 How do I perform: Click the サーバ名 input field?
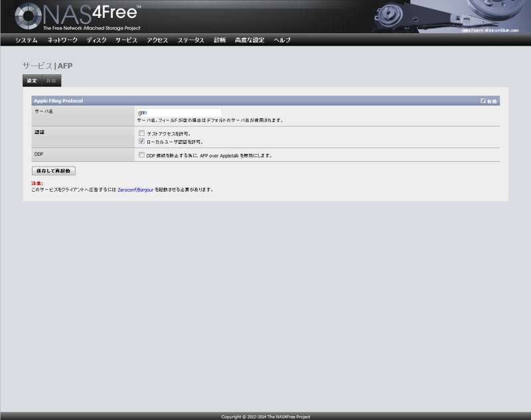coord(179,112)
